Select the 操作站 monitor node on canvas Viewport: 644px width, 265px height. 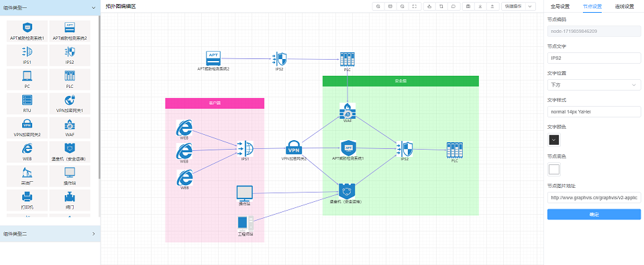point(244,193)
